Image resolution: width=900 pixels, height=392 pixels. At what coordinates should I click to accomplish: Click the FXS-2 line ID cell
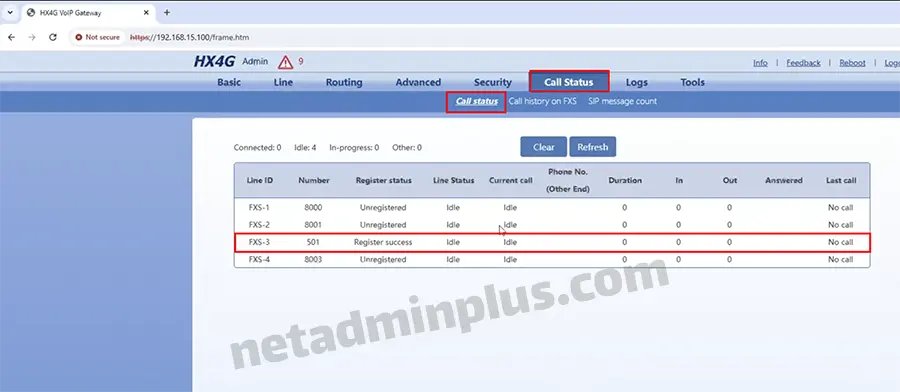click(259, 225)
